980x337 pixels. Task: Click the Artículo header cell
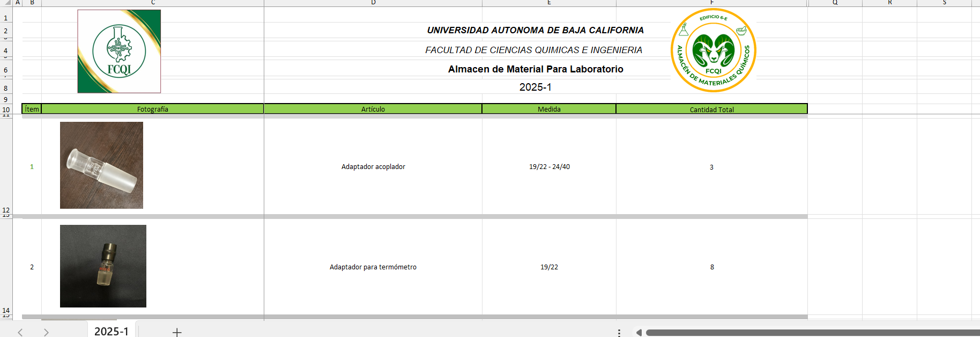pyautogui.click(x=373, y=109)
